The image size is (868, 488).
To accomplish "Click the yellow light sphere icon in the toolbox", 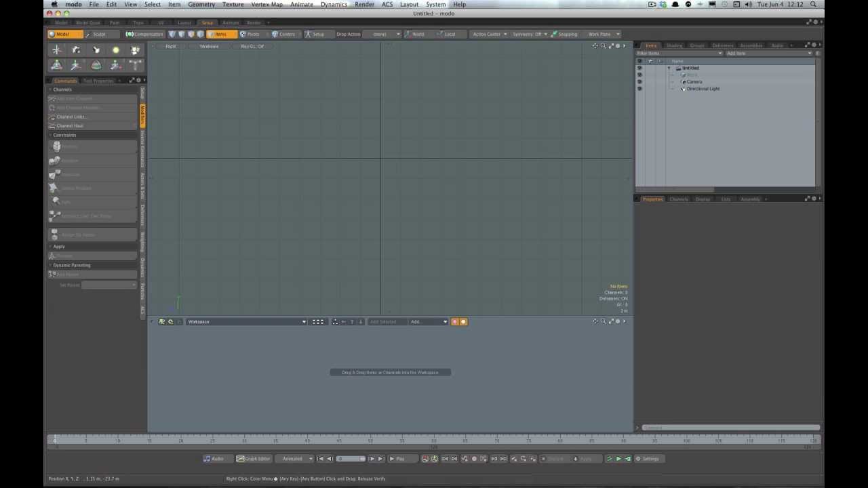I will click(x=116, y=50).
